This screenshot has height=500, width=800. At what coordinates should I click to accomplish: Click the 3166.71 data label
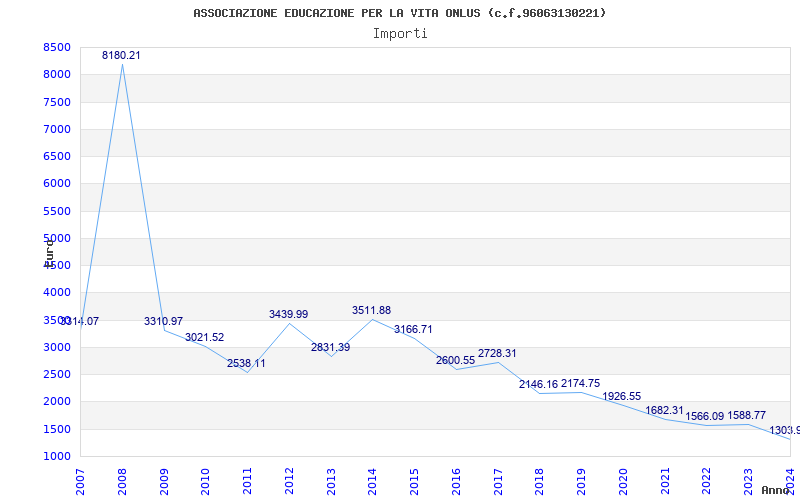413,329
